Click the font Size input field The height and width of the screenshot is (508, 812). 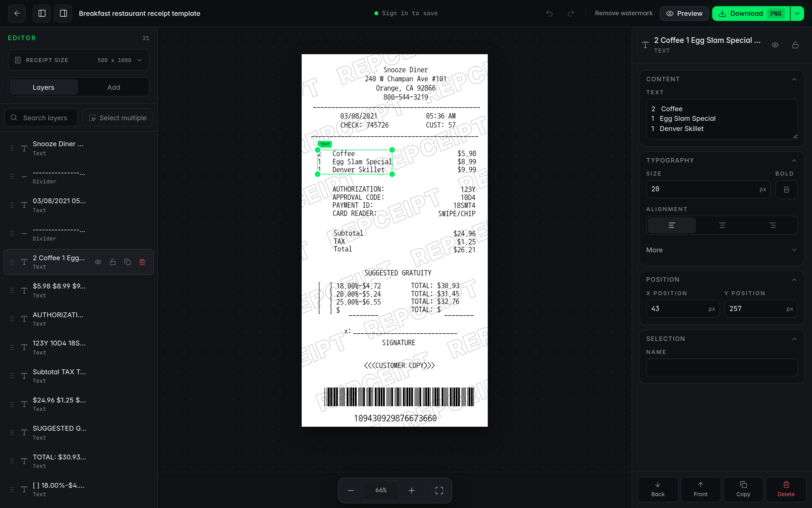pyautogui.click(x=708, y=189)
